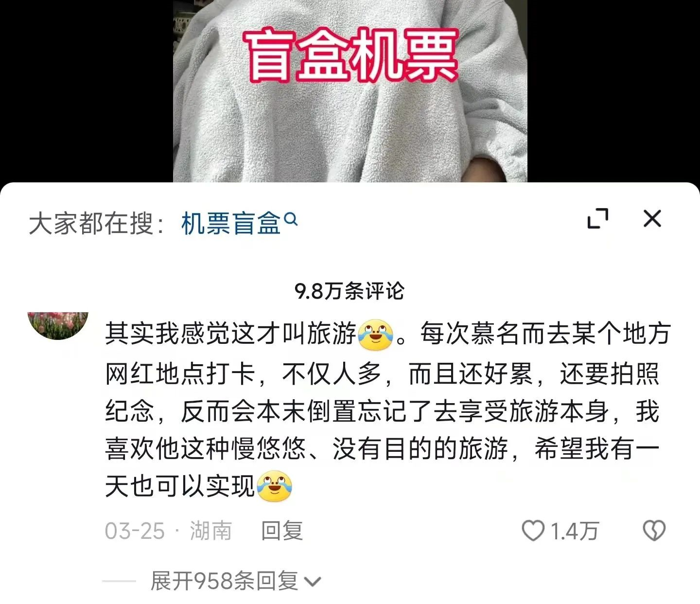700x604 pixels.
Task: Tap black area left of video
Action: coord(87,91)
